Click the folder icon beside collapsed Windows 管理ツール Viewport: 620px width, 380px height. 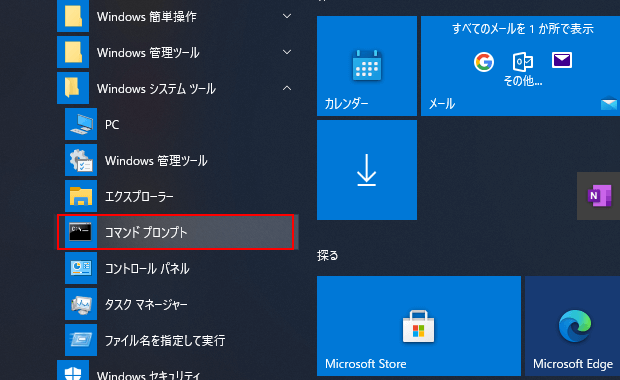[x=73, y=52]
